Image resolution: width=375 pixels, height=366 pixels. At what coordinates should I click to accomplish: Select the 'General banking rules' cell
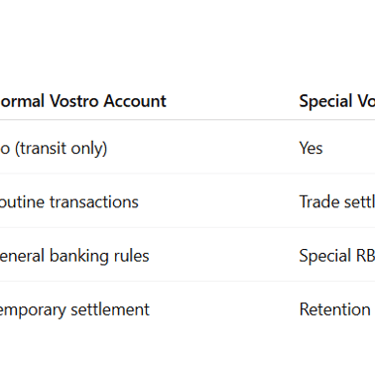tap(74, 256)
